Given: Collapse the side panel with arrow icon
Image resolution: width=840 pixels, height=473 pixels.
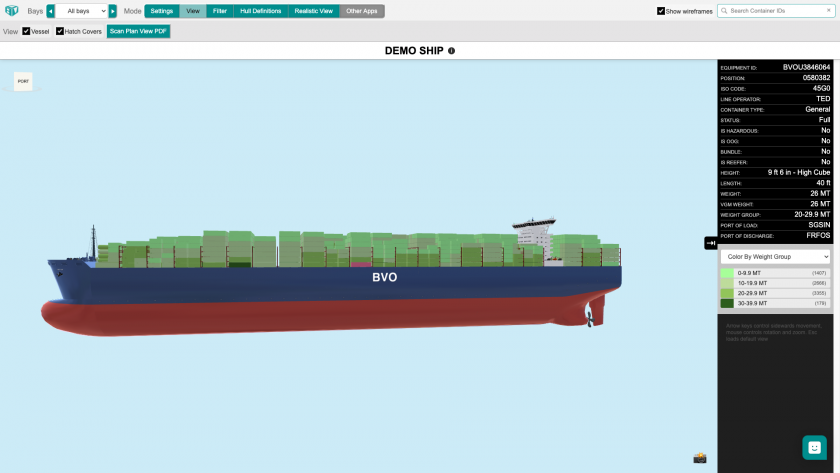Looking at the screenshot, I should click(x=710, y=243).
